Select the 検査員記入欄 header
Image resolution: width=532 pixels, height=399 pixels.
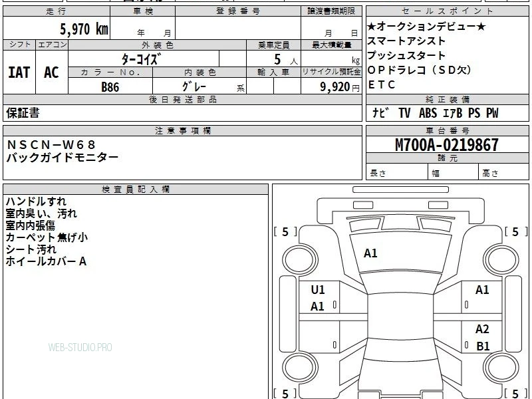(x=136, y=190)
